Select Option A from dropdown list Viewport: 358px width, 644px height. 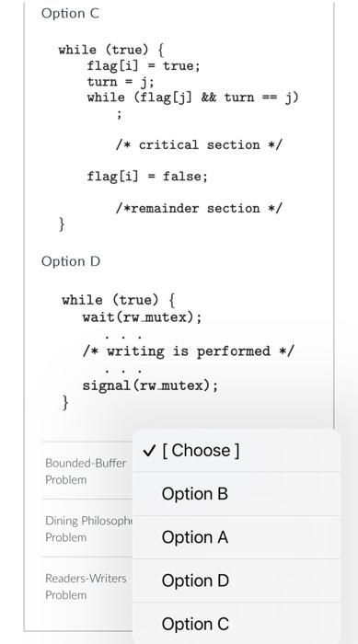pos(237,537)
